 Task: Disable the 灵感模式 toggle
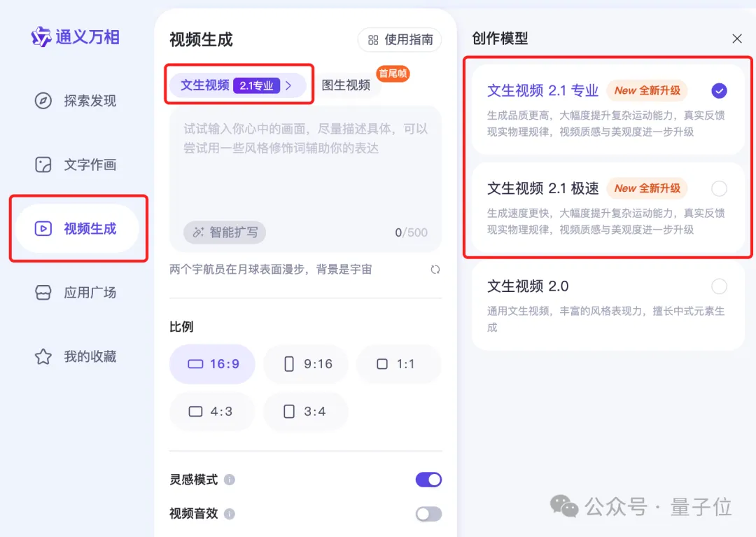[428, 480]
